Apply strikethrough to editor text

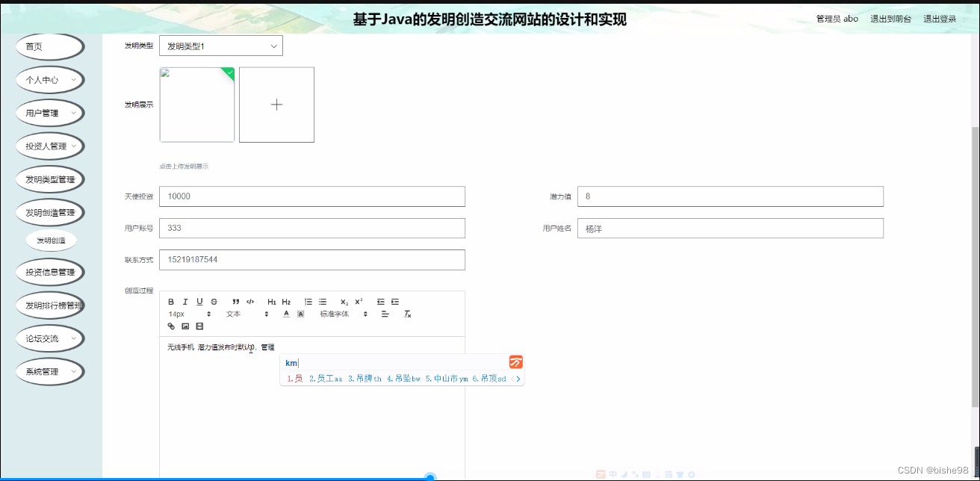click(x=213, y=302)
